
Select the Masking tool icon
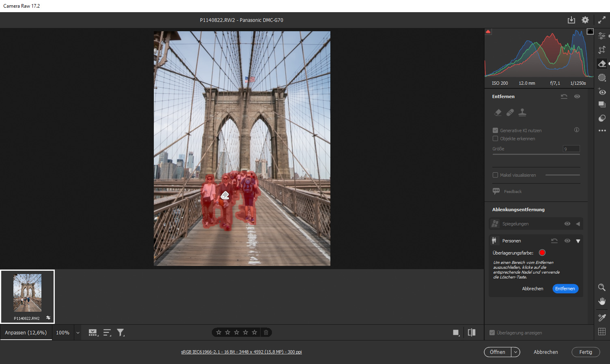(x=602, y=77)
